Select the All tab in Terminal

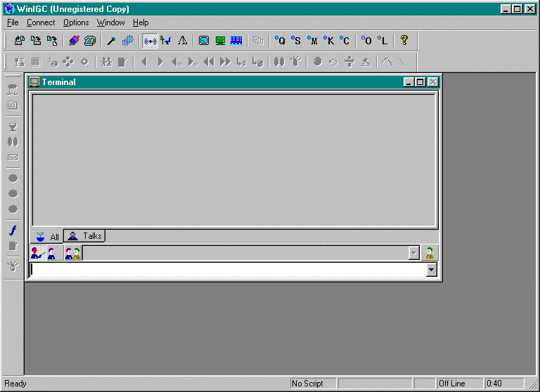click(47, 237)
